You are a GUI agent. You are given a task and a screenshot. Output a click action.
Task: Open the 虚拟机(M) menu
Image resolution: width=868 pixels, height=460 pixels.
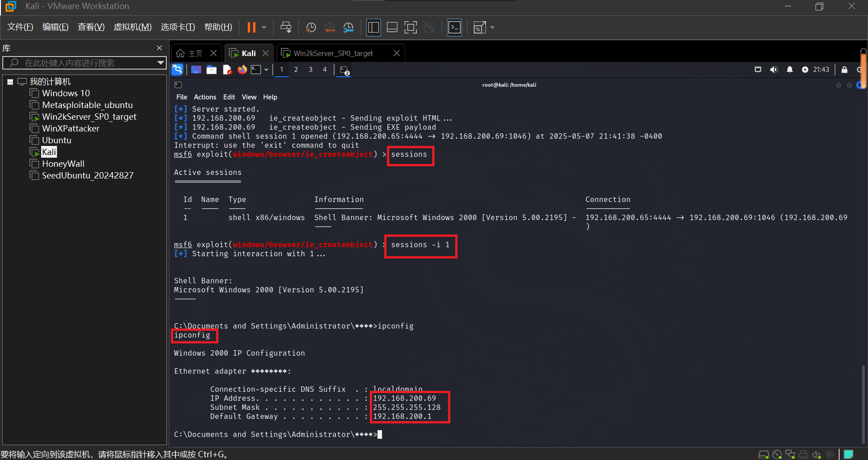132,27
